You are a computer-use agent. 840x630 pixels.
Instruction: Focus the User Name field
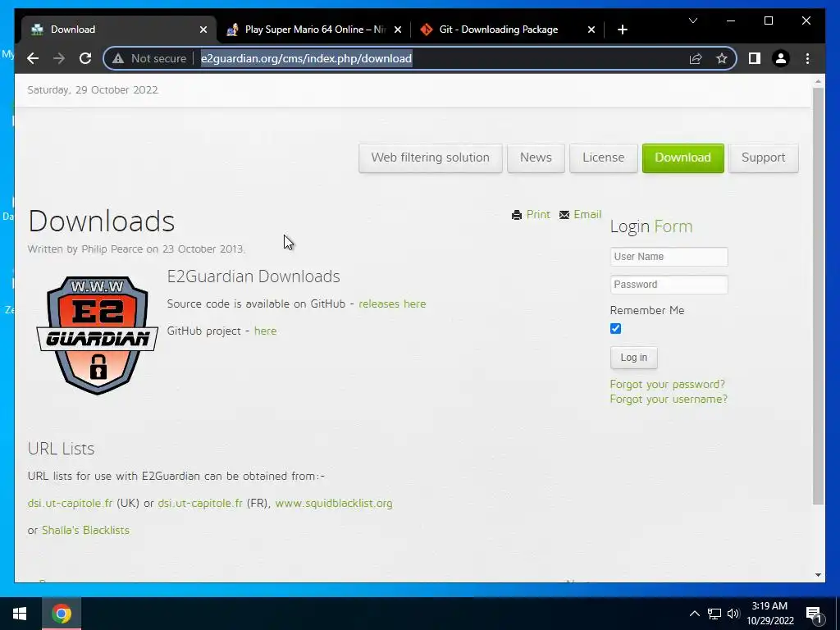pos(669,257)
